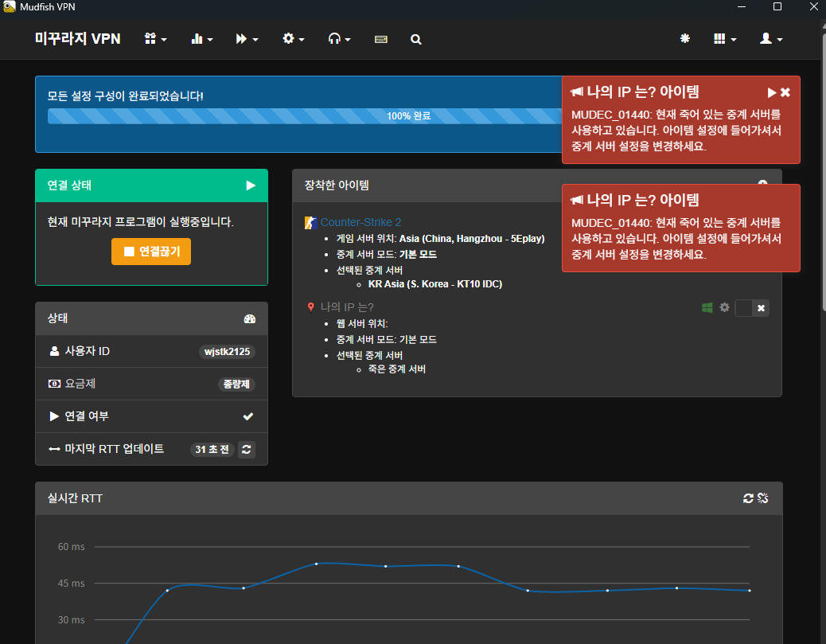Click the dashboard gauge icon in 상태 header

click(x=250, y=318)
